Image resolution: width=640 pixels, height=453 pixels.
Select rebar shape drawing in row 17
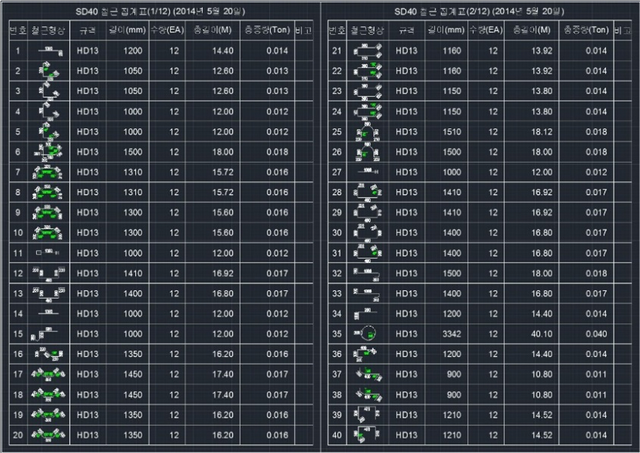coord(48,374)
